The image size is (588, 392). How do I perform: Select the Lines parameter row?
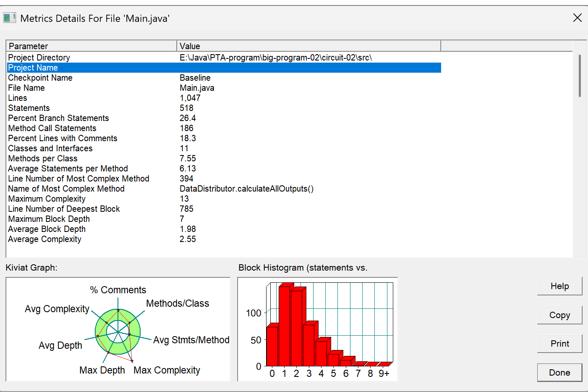point(224,98)
